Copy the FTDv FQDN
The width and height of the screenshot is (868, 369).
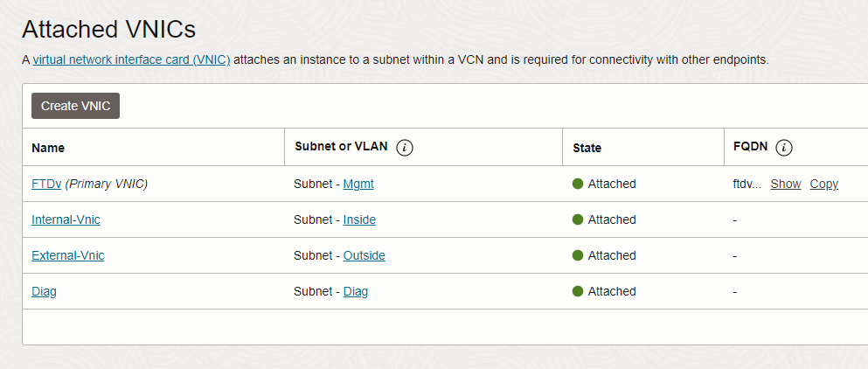[823, 184]
